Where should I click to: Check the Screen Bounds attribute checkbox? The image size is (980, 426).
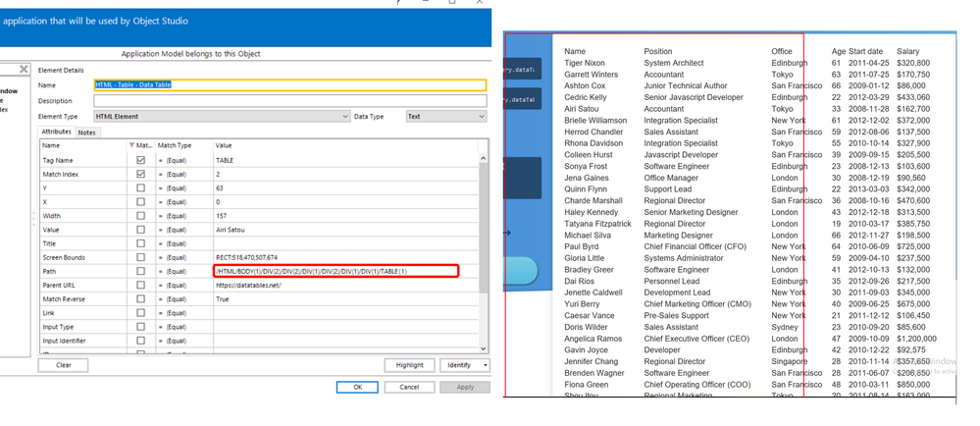[x=140, y=257]
